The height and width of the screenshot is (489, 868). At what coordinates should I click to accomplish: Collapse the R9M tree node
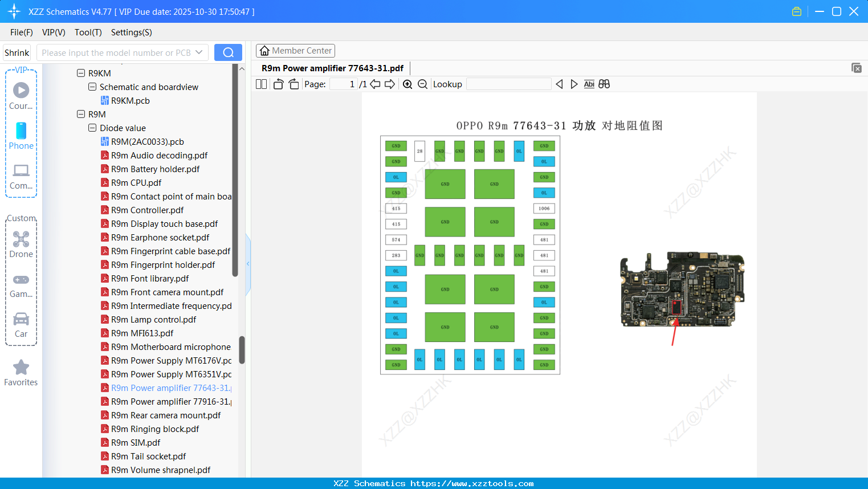click(81, 114)
